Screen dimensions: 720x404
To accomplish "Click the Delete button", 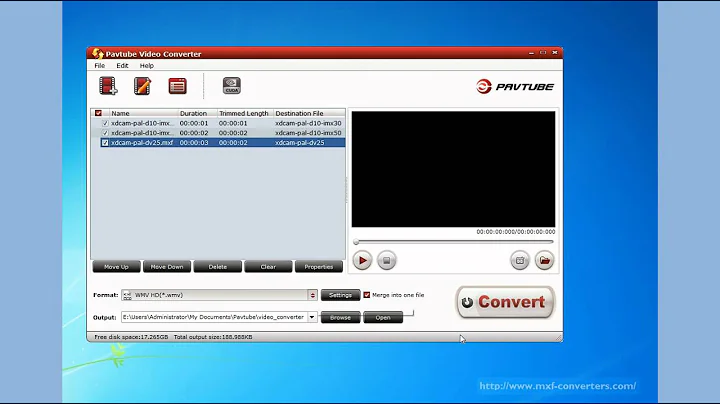I will pos(218,267).
